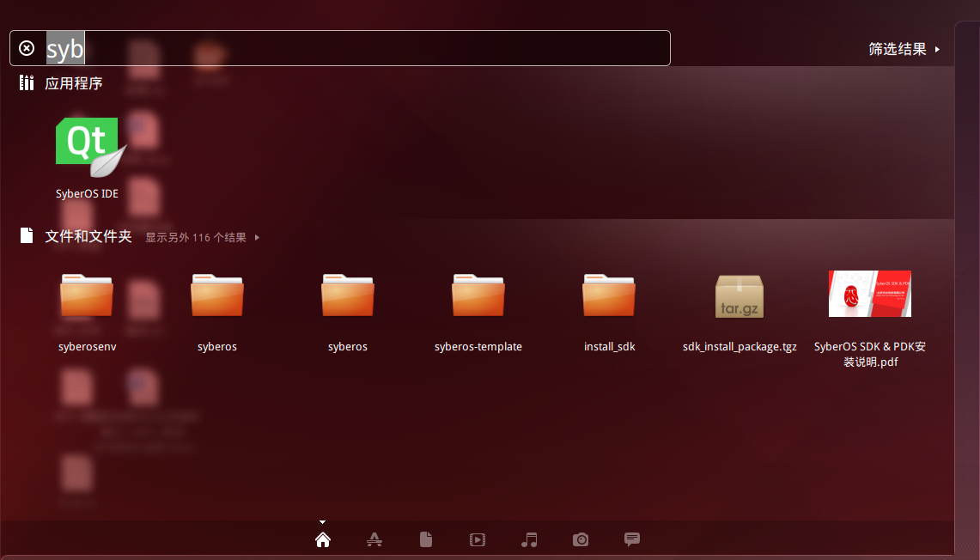980x560 pixels.
Task: Click inside the 'syb' search box
Action: [x=340, y=48]
